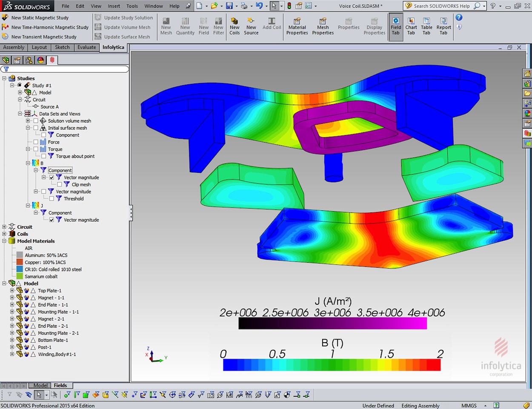Image resolution: width=532 pixels, height=409 pixels.
Task: Expand the Top Plate-1 component
Action: point(12,291)
